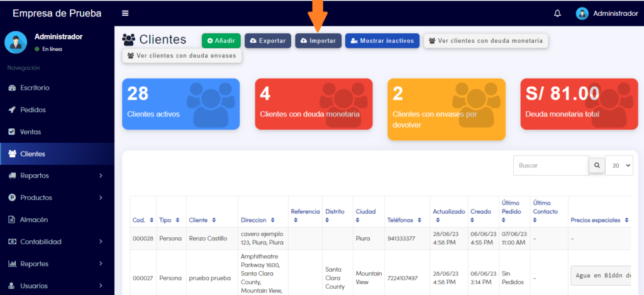The width and height of the screenshot is (644, 295).
Task: Click the Deuda monetaria total card
Action: coord(579,104)
